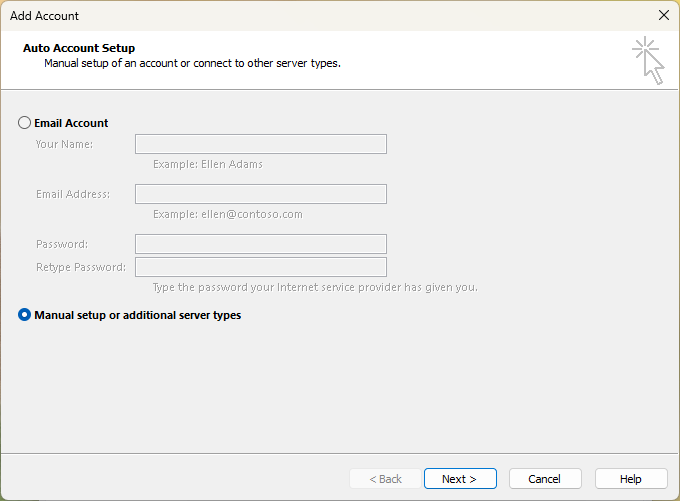Viewport: 680px width, 501px height.
Task: Click the "Retype Password:" label
Action: coord(81,267)
